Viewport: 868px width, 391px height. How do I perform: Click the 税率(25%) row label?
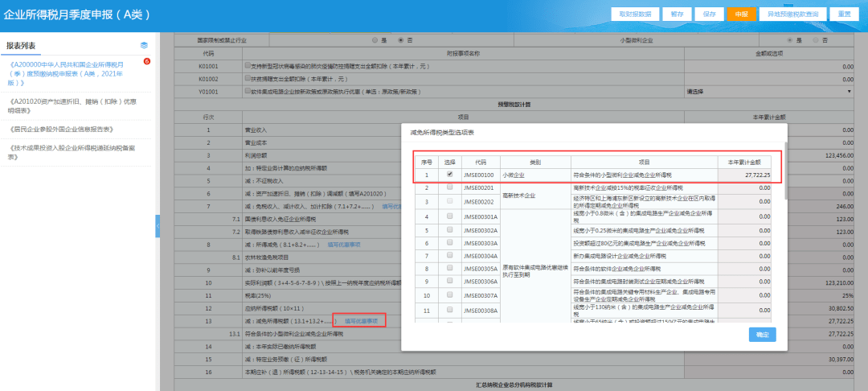257,295
